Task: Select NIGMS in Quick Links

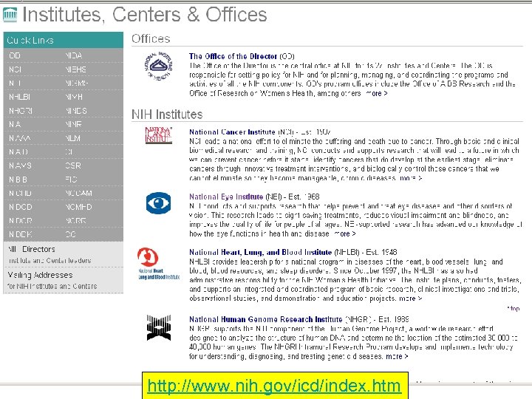Action: 77,83
